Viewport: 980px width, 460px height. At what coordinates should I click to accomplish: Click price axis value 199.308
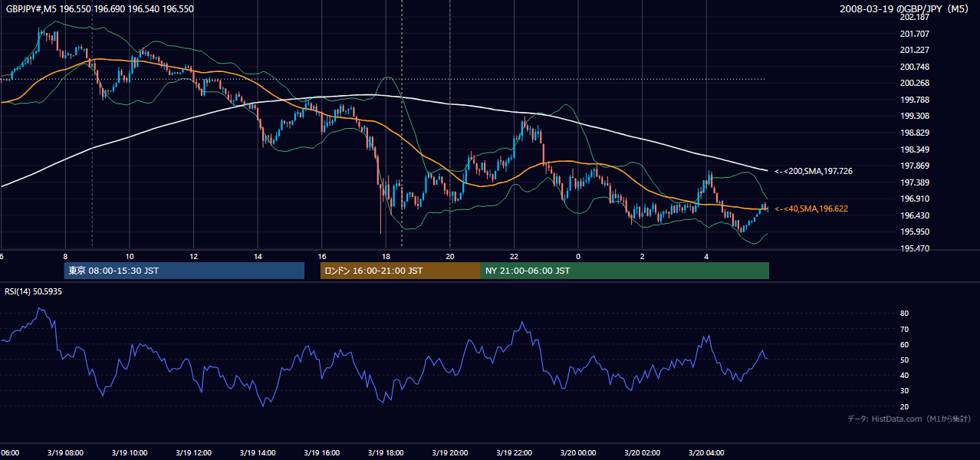914,117
